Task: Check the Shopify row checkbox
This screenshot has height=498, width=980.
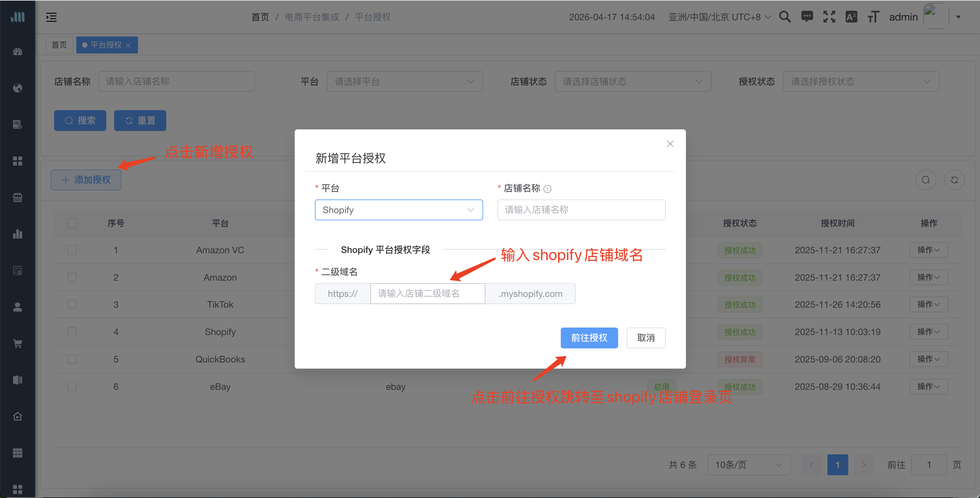Action: click(72, 332)
